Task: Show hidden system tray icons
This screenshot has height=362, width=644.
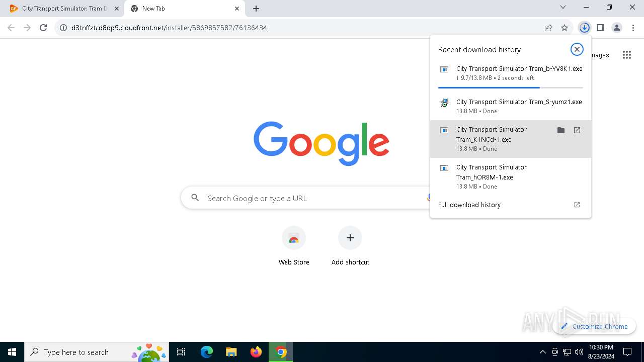Action: click(x=542, y=352)
